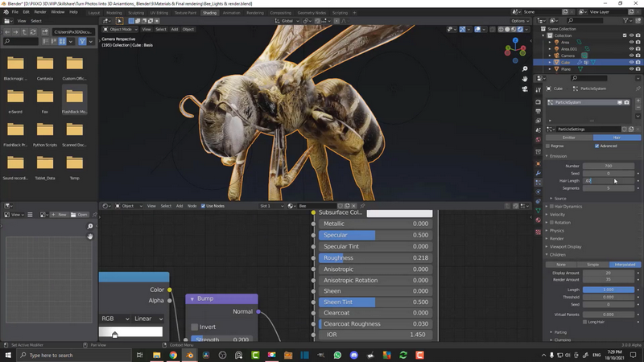The image size is (644, 362).
Task: Open the Render menu
Action: [39, 12]
